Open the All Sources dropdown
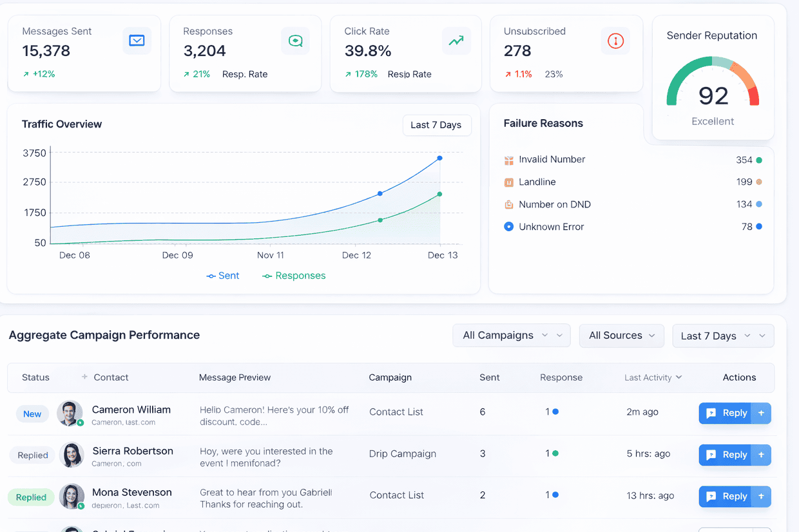The image size is (799, 532). [x=621, y=336]
